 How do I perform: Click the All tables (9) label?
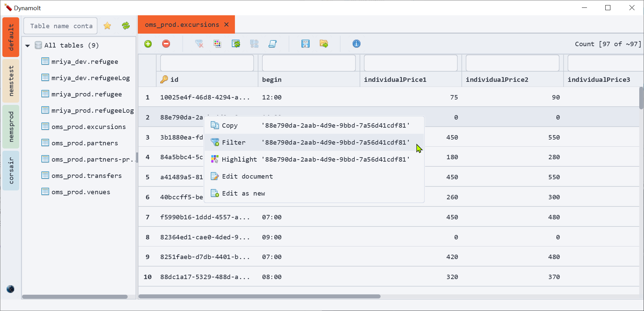(72, 45)
